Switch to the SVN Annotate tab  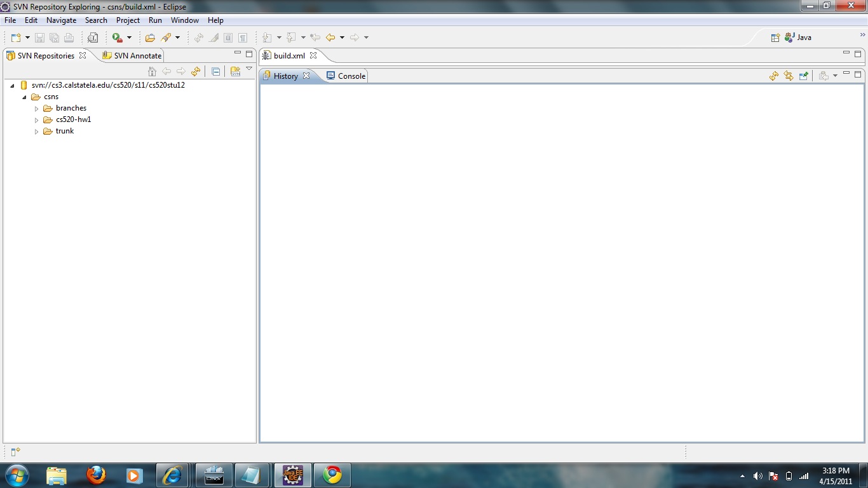132,56
